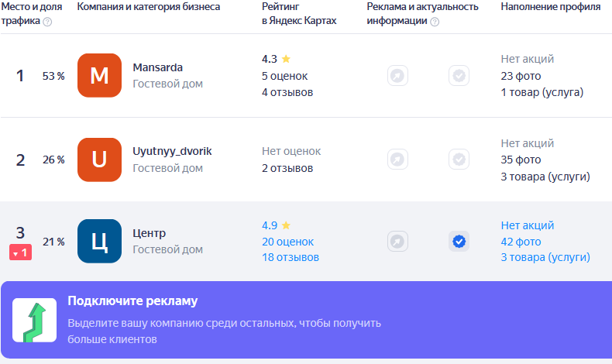Click the advertising arrow icon for Uyutnyy_dvorik
Screen dimensions: 612x364
(x=397, y=160)
